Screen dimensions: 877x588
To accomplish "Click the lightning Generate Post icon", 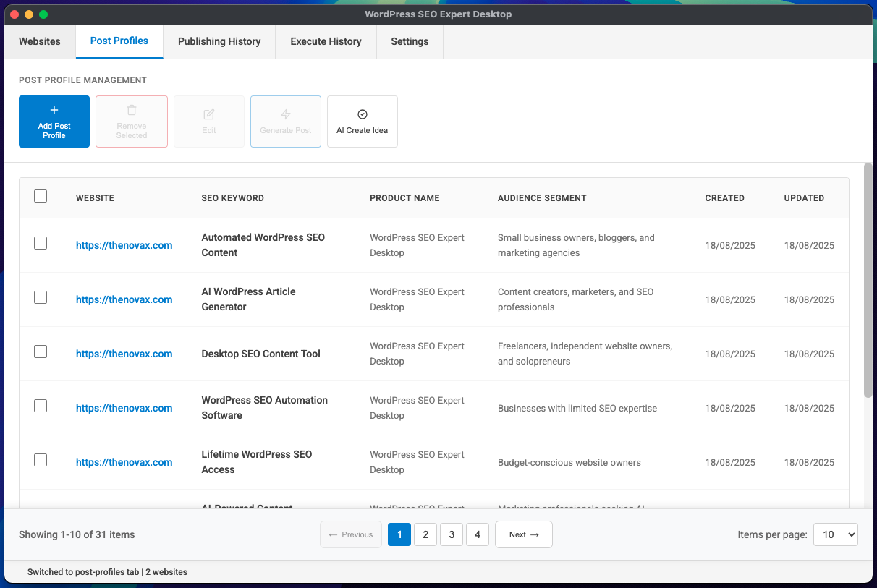I will click(286, 114).
